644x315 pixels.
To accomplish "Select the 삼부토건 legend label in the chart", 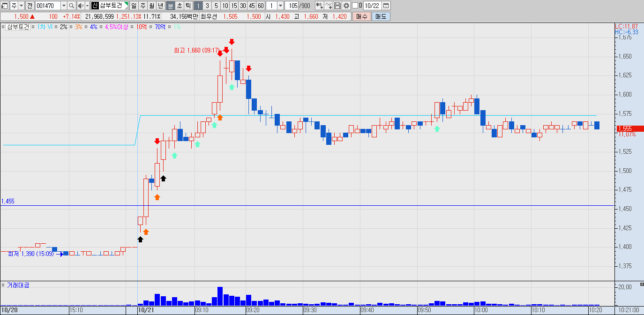I will click(x=18, y=27).
